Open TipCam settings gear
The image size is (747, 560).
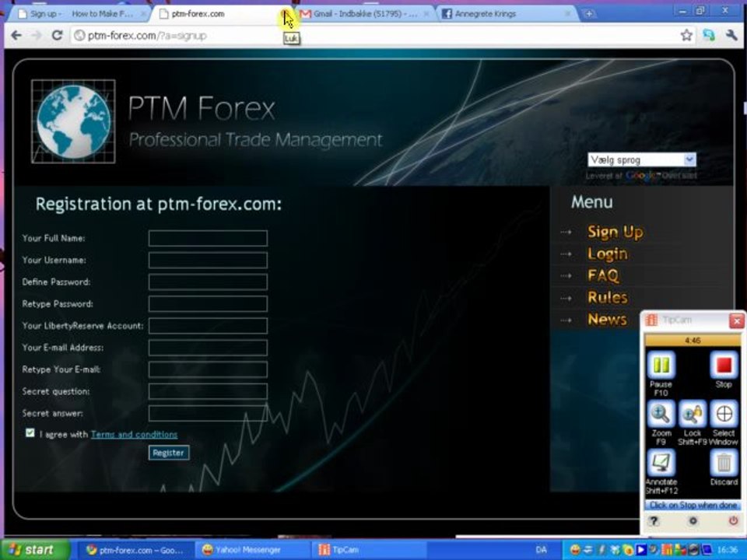[x=693, y=521]
